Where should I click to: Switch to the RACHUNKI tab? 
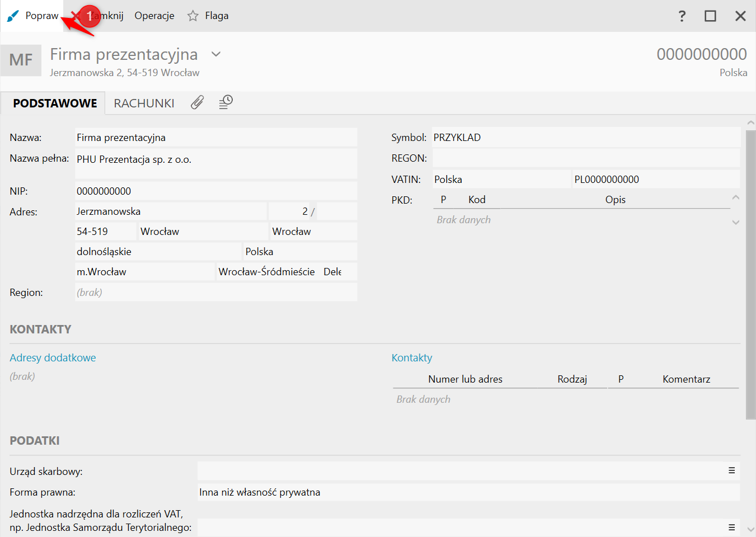click(144, 103)
